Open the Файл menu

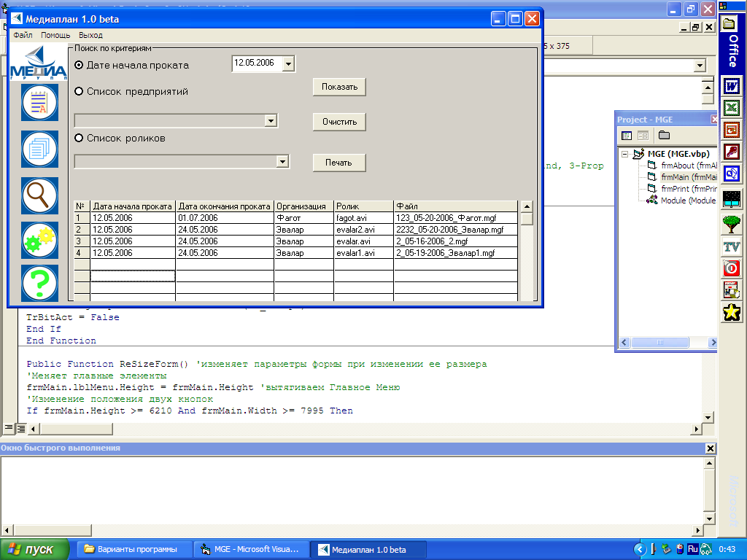[23, 35]
